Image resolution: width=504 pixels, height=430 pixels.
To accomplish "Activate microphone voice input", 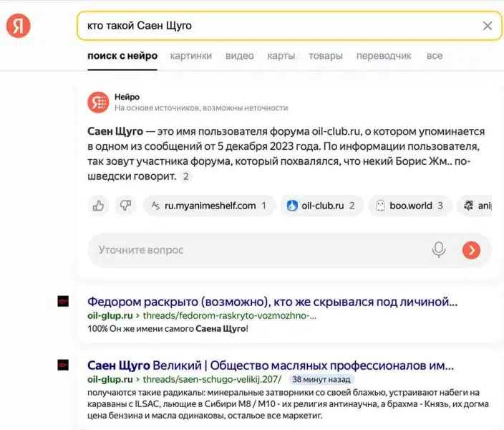I will click(x=439, y=250).
